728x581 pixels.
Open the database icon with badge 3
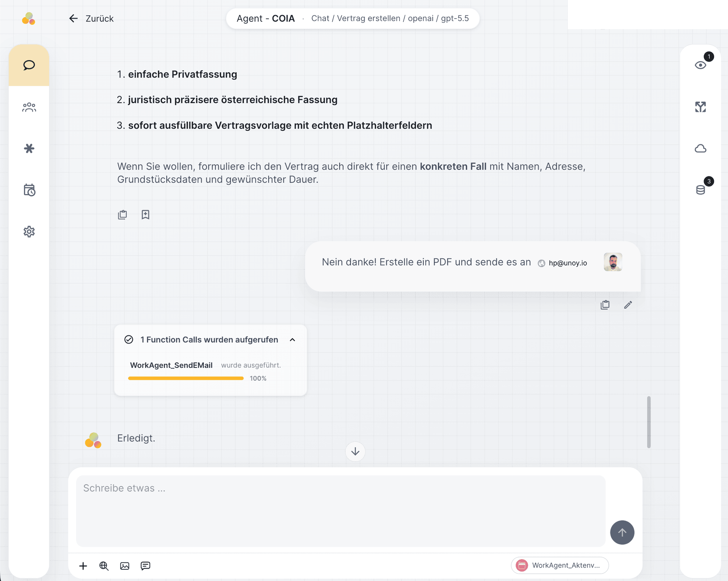click(x=700, y=190)
